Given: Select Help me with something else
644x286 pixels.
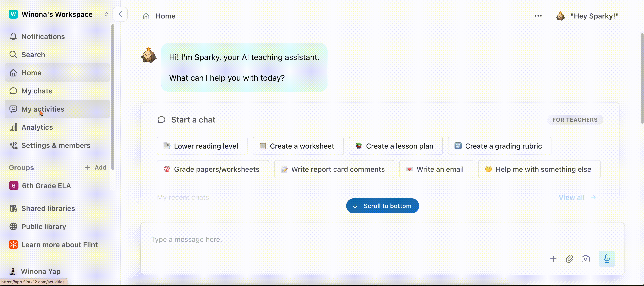Looking at the screenshot, I should pos(539,169).
